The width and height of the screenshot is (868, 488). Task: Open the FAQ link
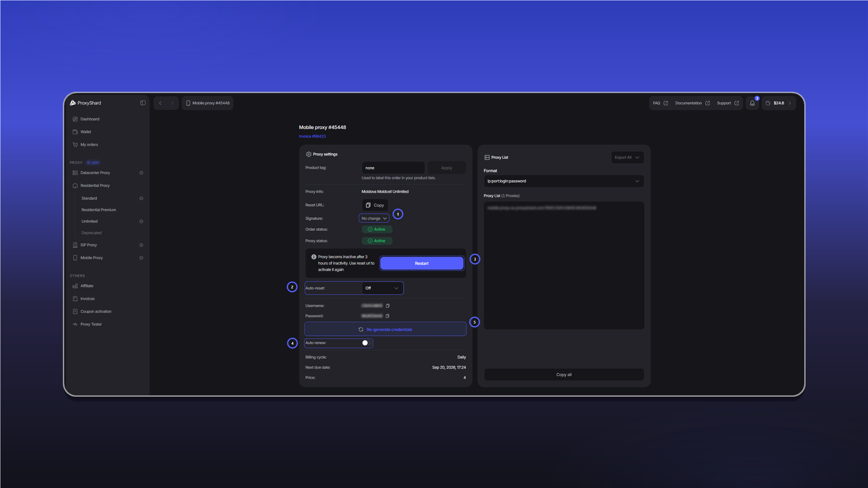pos(660,103)
